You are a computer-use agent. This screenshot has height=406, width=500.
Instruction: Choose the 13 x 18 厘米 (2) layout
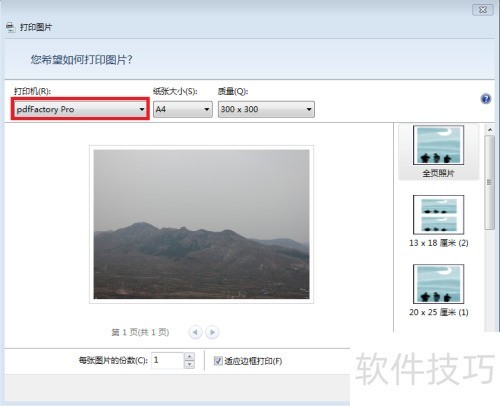438,221
